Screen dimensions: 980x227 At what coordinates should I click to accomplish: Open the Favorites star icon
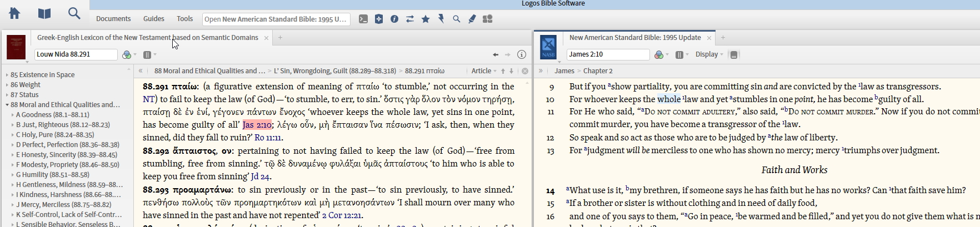426,19
